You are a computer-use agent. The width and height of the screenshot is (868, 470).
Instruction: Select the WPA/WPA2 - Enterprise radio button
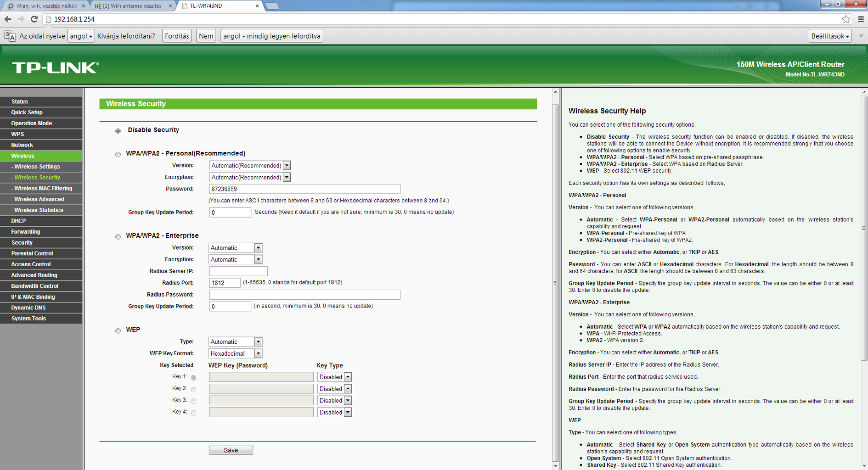coord(118,236)
